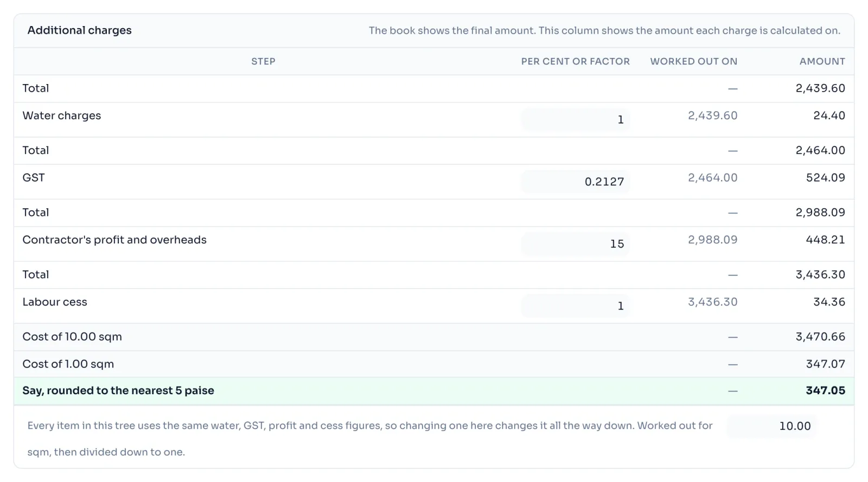
Task: Click the note 'The book shows the final amount'
Action: tap(452, 31)
